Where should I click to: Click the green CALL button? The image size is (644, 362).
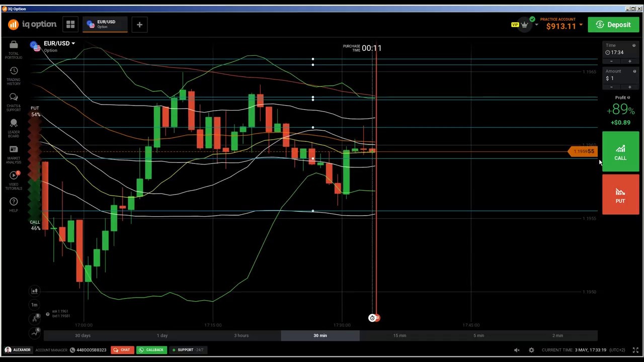[x=620, y=151]
